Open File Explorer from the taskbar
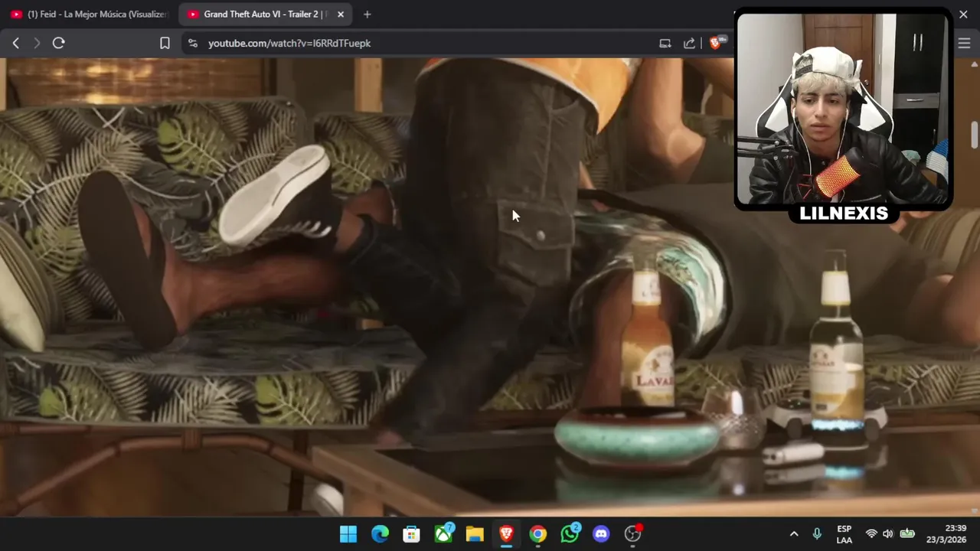Viewport: 980px width, 551px height. coord(475,534)
